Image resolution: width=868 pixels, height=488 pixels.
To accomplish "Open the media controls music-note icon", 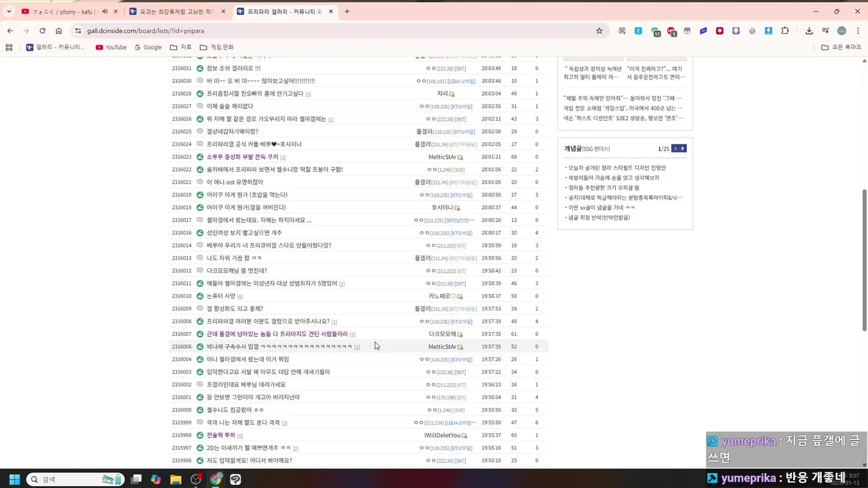I will point(825,30).
